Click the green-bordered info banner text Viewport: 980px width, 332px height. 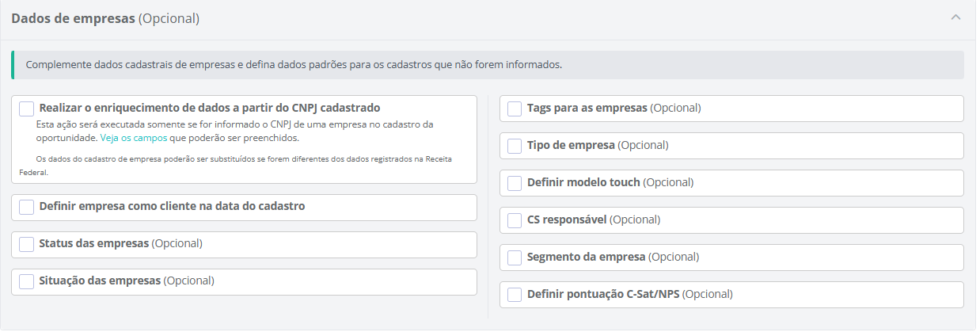coord(294,65)
